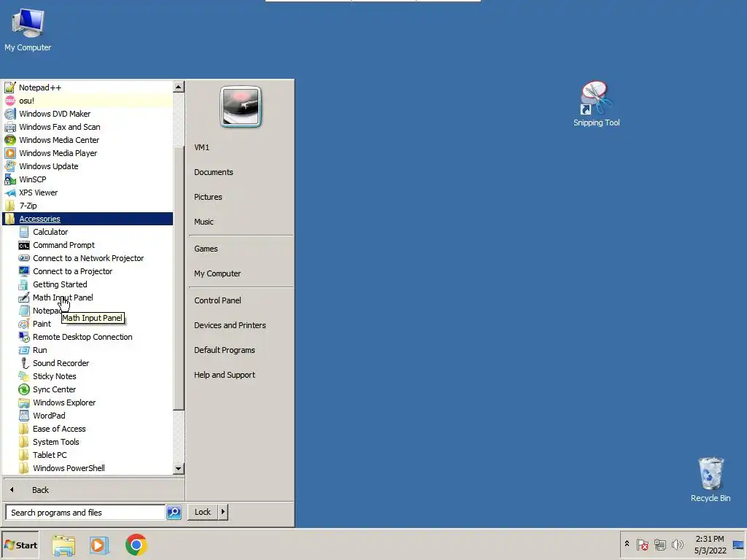Open Notepad++ from the programs list
The width and height of the screenshot is (747, 560).
coord(88,87)
